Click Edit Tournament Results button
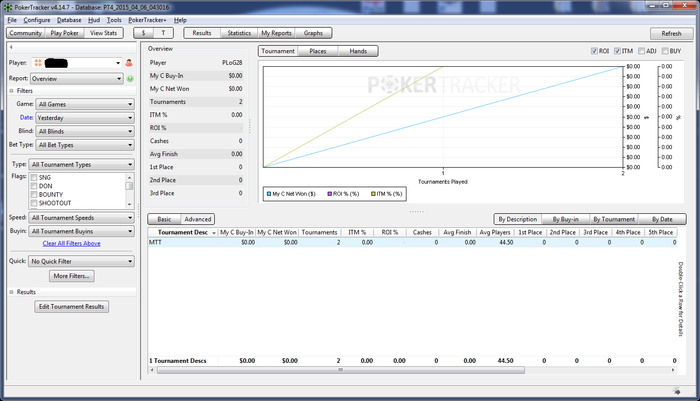Screen dimensions: 700x401 (x=71, y=307)
